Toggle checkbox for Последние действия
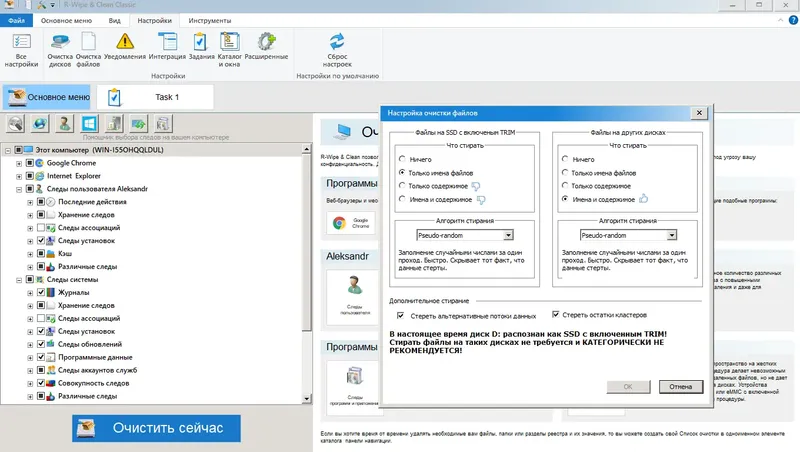The height and width of the screenshot is (452, 800). coord(41,202)
